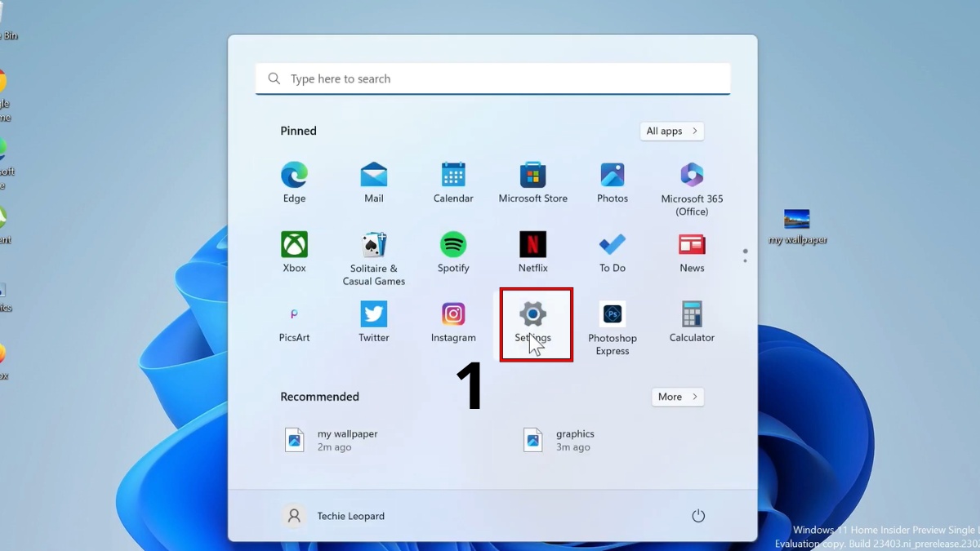Image resolution: width=980 pixels, height=551 pixels.
Task: Open Microsoft Store
Action: (533, 182)
